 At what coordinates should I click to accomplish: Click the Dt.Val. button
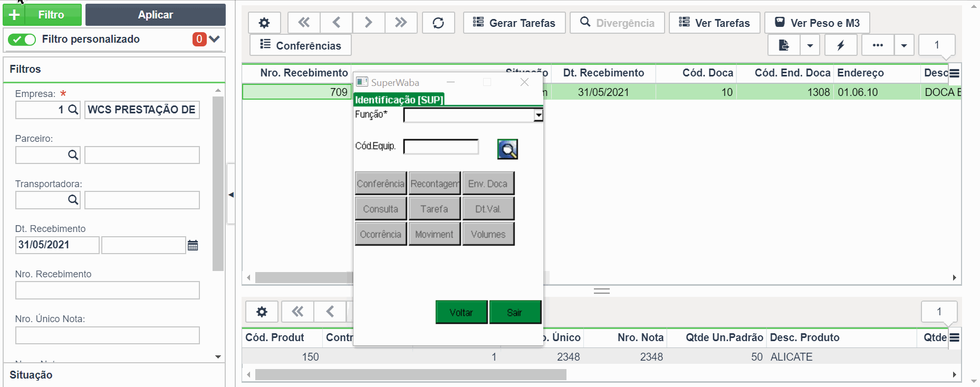coord(488,209)
